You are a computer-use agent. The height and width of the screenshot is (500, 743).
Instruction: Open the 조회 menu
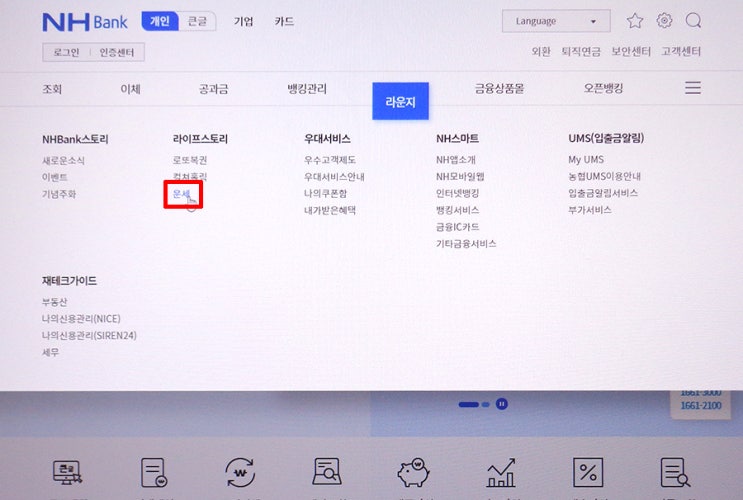coord(52,89)
